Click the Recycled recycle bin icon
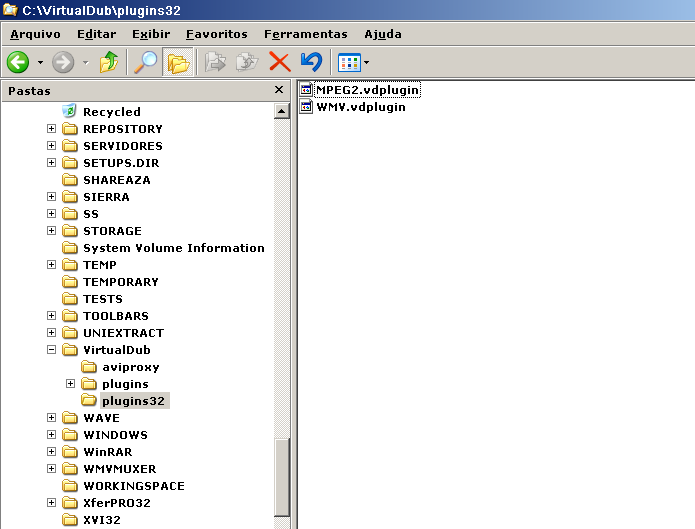The image size is (695, 529). click(x=70, y=111)
